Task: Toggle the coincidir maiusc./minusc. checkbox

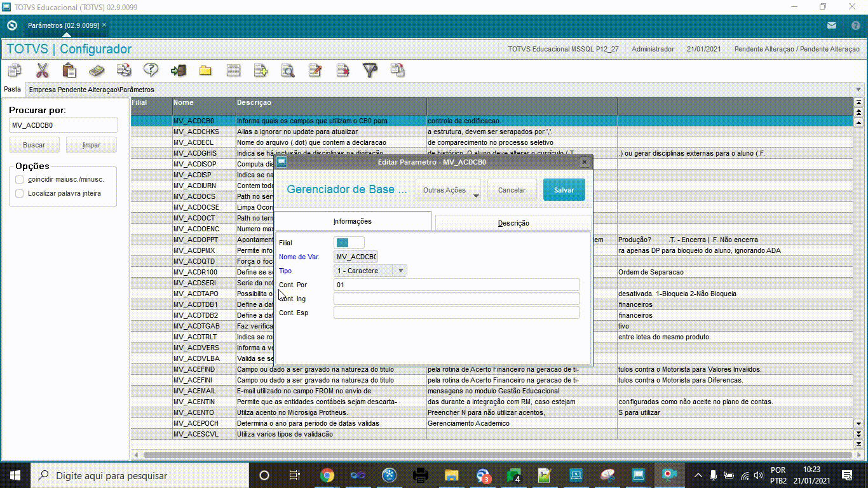Action: (20, 179)
